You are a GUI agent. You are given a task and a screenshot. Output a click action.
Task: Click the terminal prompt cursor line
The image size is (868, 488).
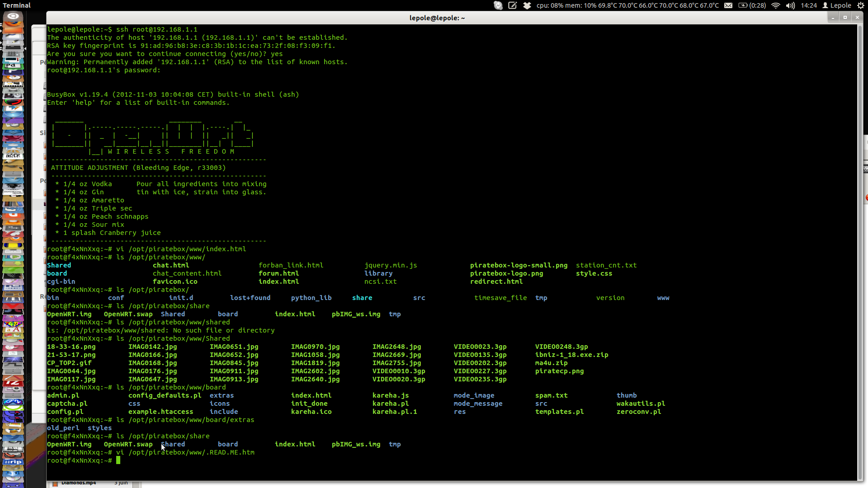118,460
